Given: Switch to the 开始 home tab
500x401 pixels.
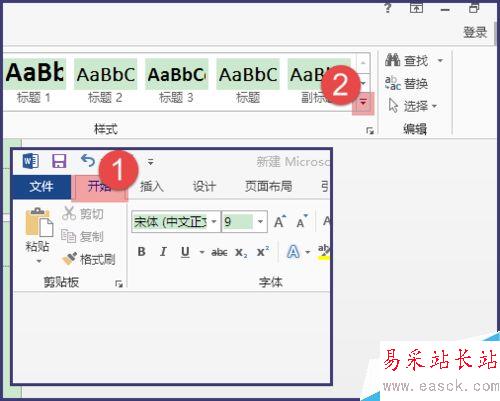Looking at the screenshot, I should [x=99, y=187].
